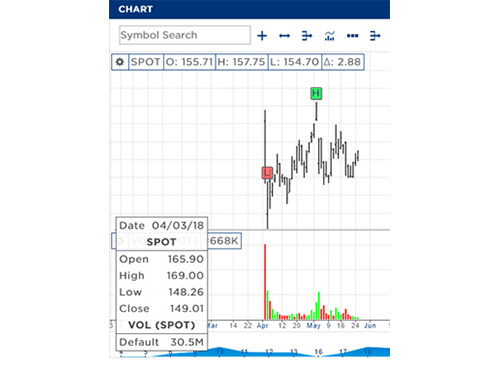Image resolution: width=500 pixels, height=370 pixels.
Task: Click the last toolbar branching-lines icon
Action: pyautogui.click(x=375, y=36)
